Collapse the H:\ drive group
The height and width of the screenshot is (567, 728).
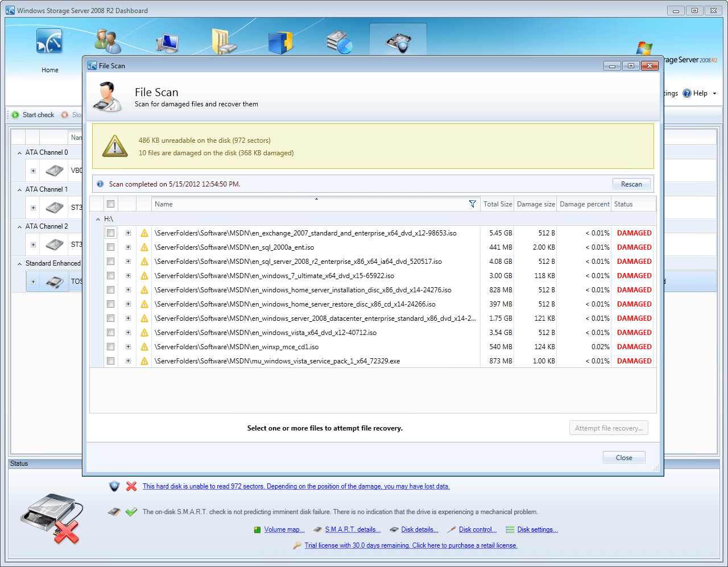click(98, 218)
